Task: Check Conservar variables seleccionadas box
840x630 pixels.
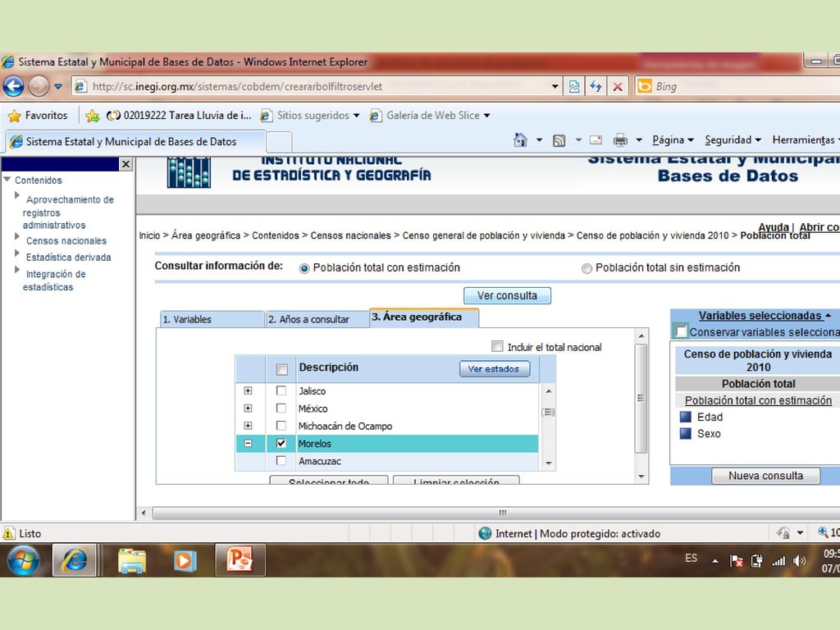Action: pos(681,331)
